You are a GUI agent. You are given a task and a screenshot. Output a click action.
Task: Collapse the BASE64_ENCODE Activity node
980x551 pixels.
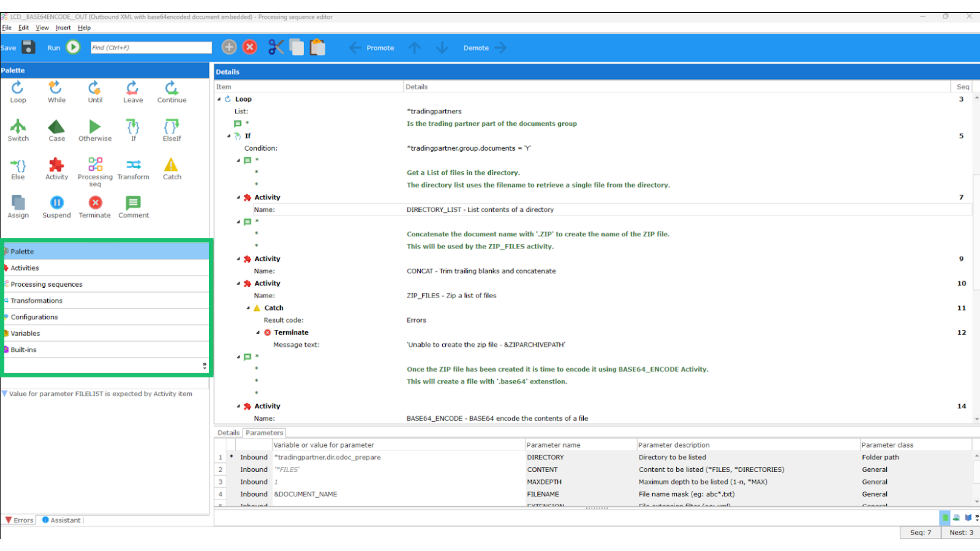coord(238,406)
